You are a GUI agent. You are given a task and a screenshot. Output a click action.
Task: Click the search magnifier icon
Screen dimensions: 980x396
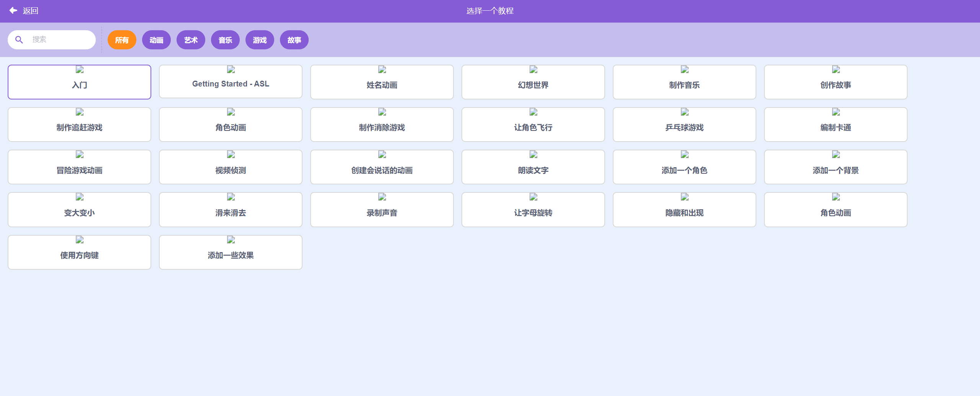point(19,39)
